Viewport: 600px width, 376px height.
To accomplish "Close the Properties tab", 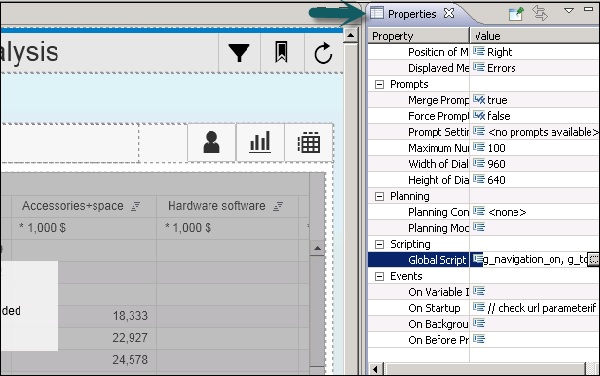I will pos(449,13).
